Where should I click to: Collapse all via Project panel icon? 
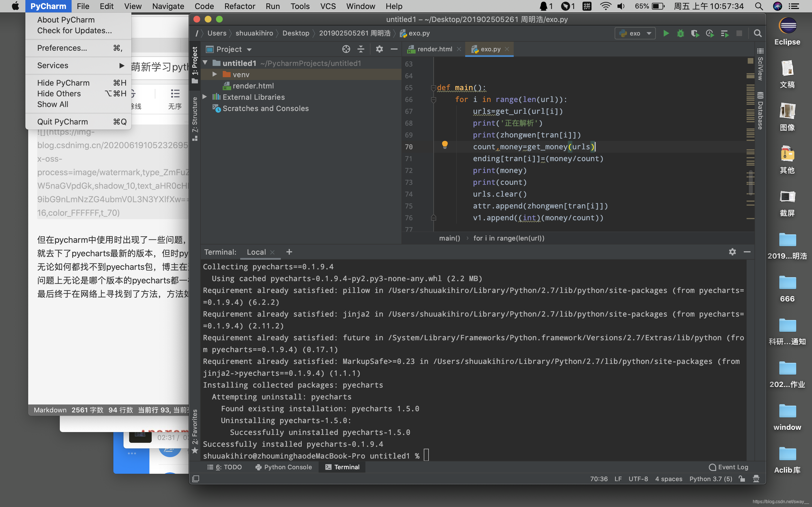(x=361, y=49)
